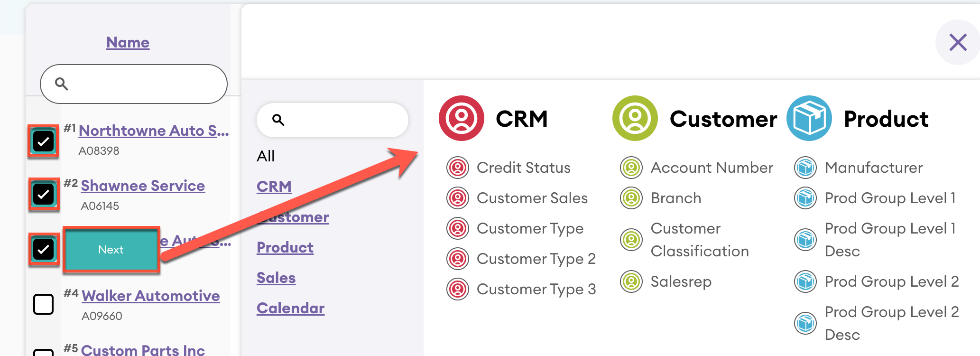
Task: Select All in the category list
Action: [x=266, y=156]
